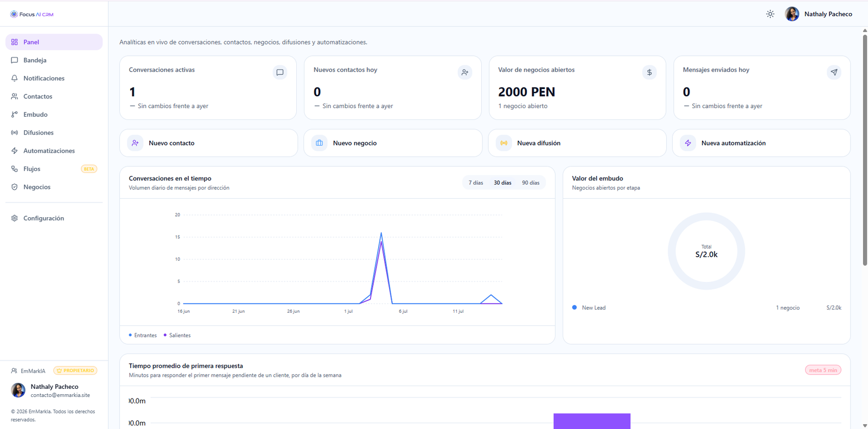Click the PROPIETARIO role badge

[x=75, y=371]
